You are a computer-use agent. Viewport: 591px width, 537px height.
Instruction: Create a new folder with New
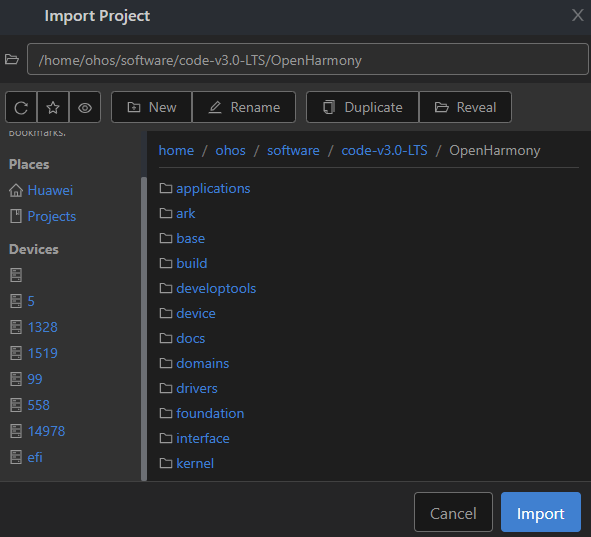(152, 107)
